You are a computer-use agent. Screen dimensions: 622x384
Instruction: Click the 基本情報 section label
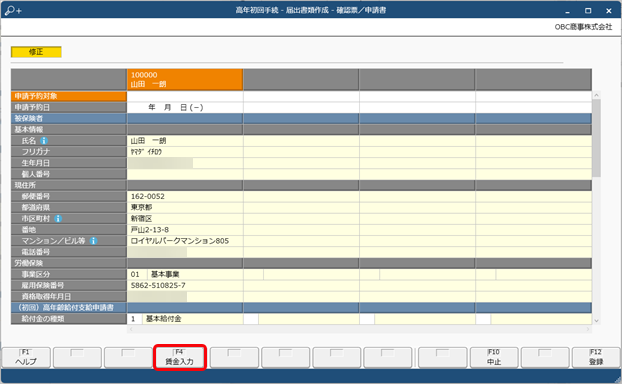click(69, 130)
